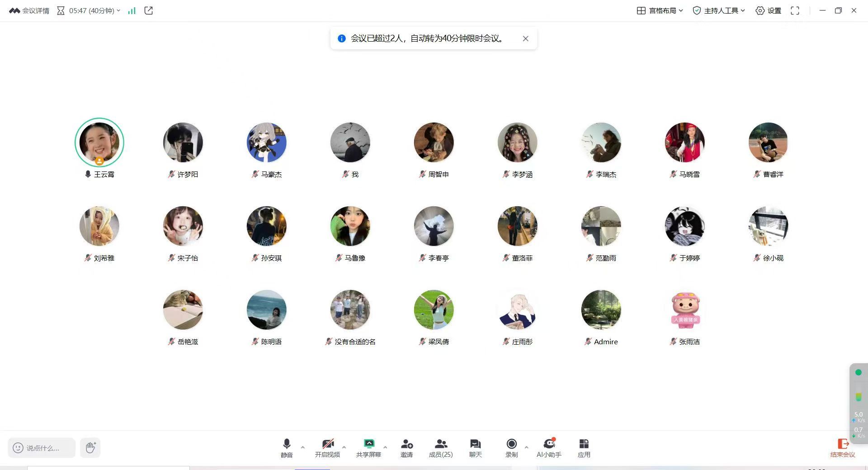
Task: Click the share screen icon
Action: click(x=369, y=444)
